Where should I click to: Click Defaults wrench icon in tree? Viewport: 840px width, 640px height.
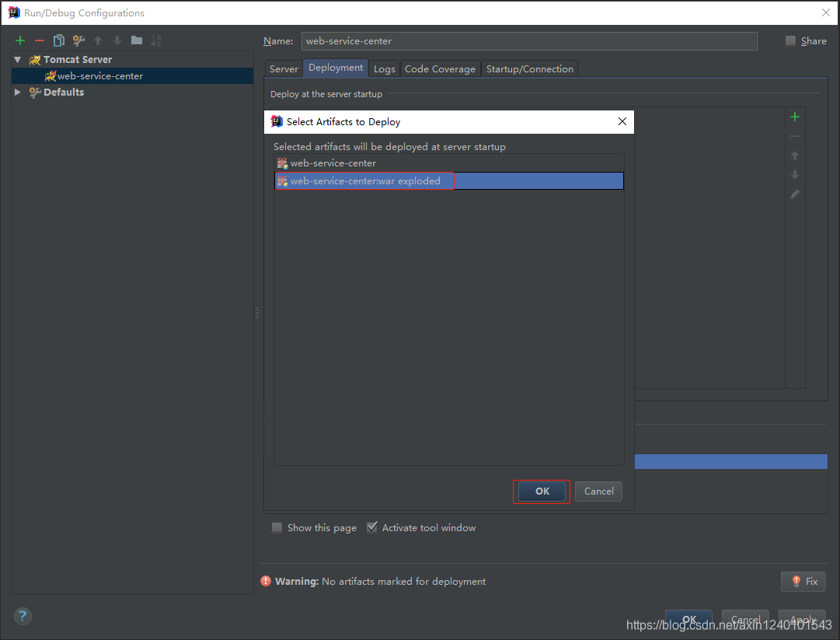coord(35,93)
